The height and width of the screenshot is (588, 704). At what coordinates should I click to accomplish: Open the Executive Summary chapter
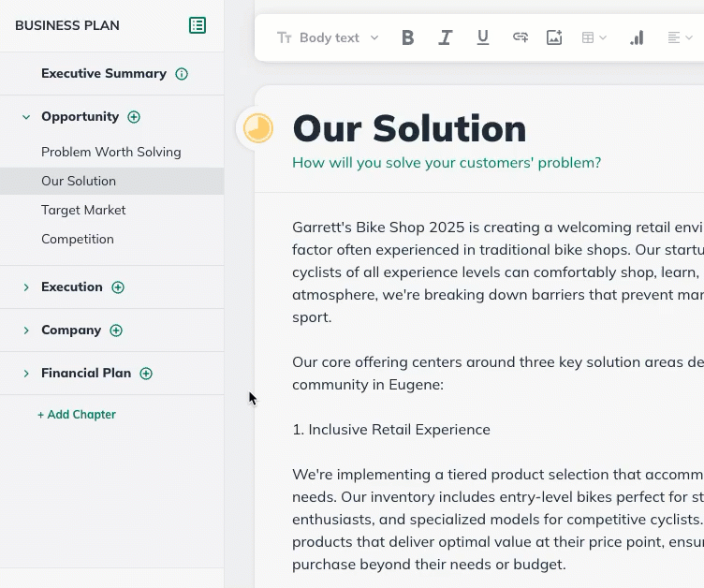pos(104,73)
